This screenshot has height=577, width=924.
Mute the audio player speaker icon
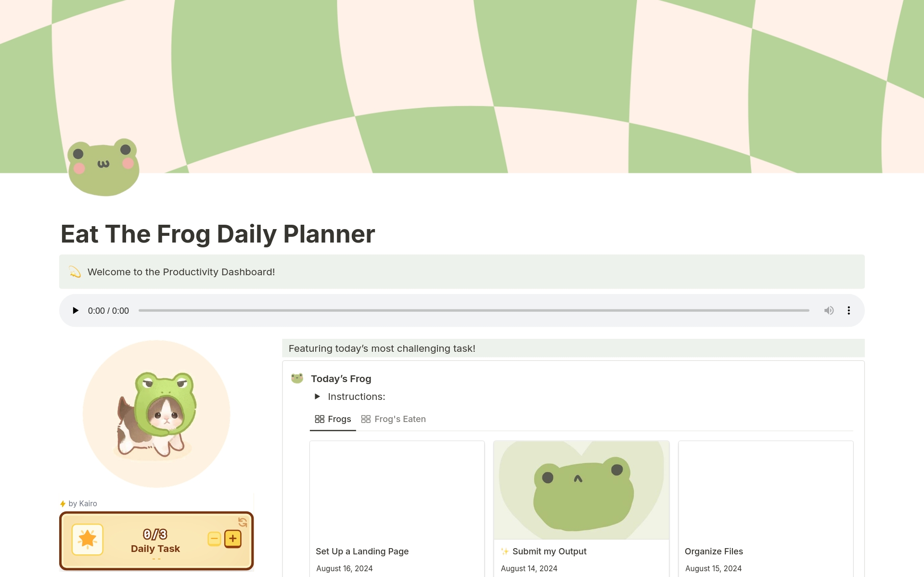829,310
